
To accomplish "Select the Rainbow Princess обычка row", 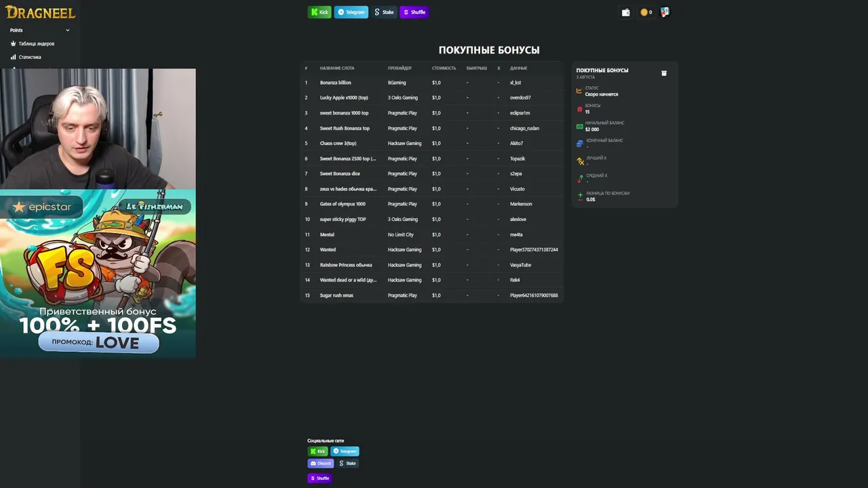I will [x=432, y=265].
